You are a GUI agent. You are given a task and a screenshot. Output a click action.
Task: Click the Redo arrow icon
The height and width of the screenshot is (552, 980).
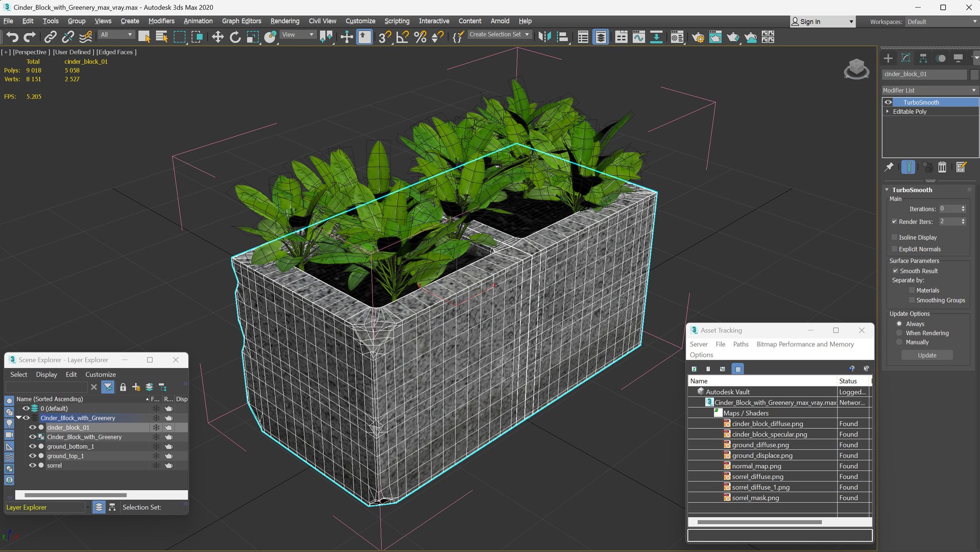pos(30,37)
